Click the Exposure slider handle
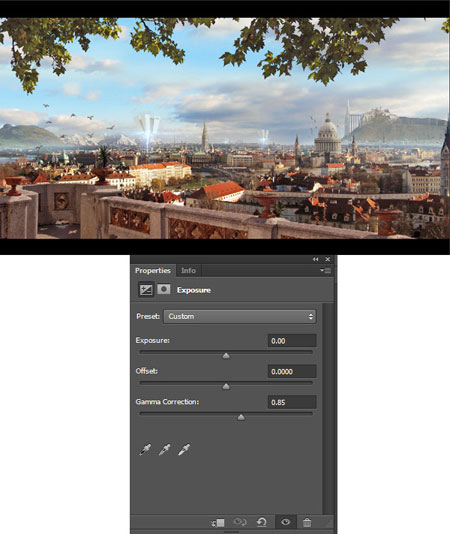Image resolution: width=450 pixels, height=534 pixels. [x=226, y=356]
